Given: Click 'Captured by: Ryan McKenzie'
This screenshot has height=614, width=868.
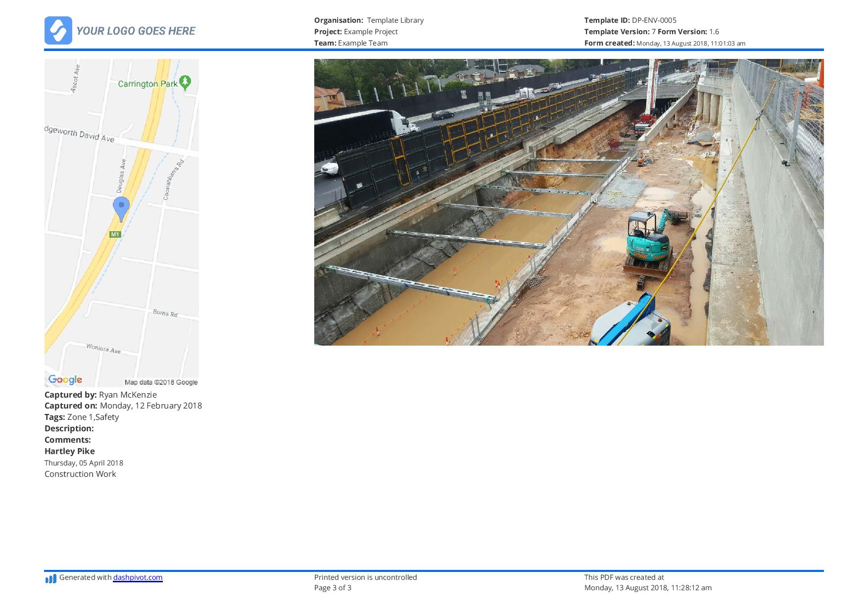Looking at the screenshot, I should click(100, 395).
